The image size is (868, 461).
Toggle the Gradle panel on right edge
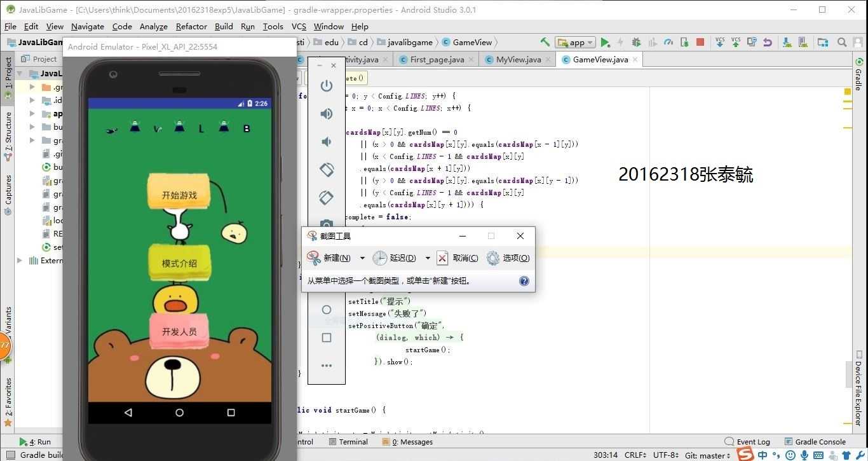click(859, 74)
